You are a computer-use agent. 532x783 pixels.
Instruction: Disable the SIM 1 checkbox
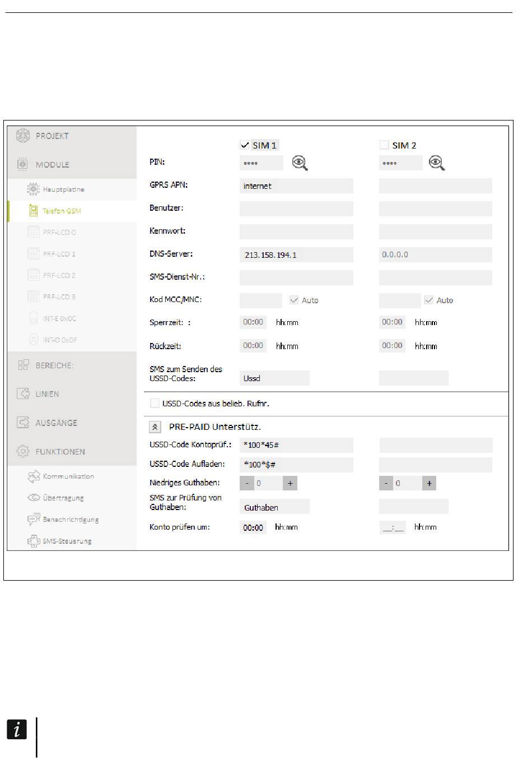(x=245, y=145)
